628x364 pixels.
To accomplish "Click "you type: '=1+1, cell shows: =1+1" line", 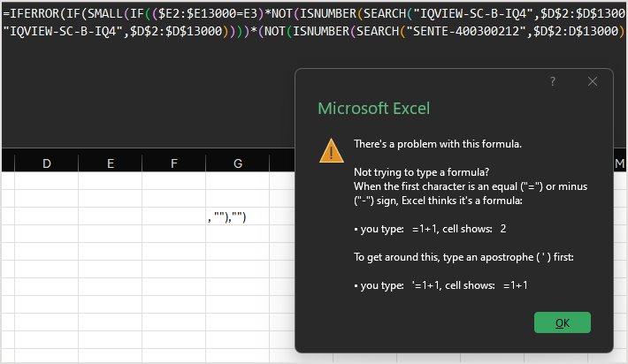I will (441, 285).
